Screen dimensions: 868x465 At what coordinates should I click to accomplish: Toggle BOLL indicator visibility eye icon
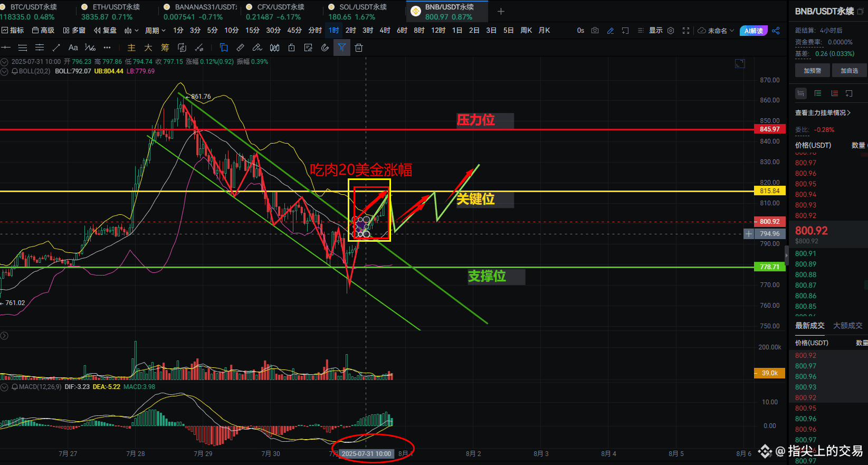click(15, 71)
